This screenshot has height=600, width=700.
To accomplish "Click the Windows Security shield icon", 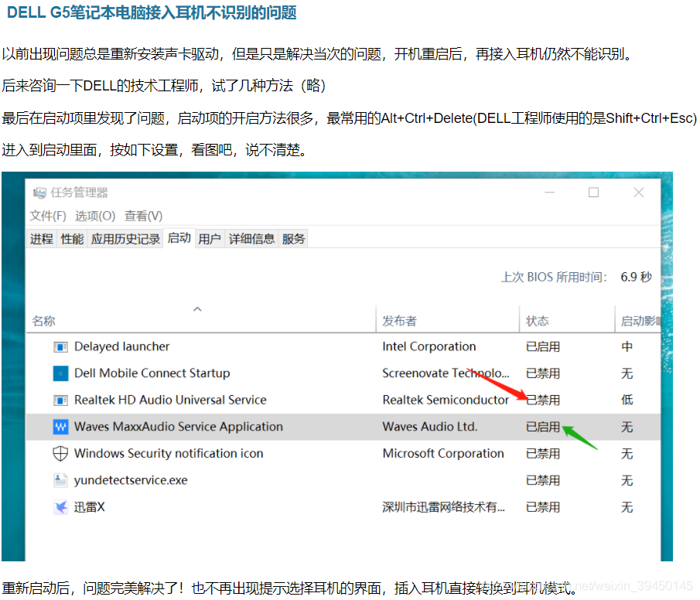I will tap(60, 454).
